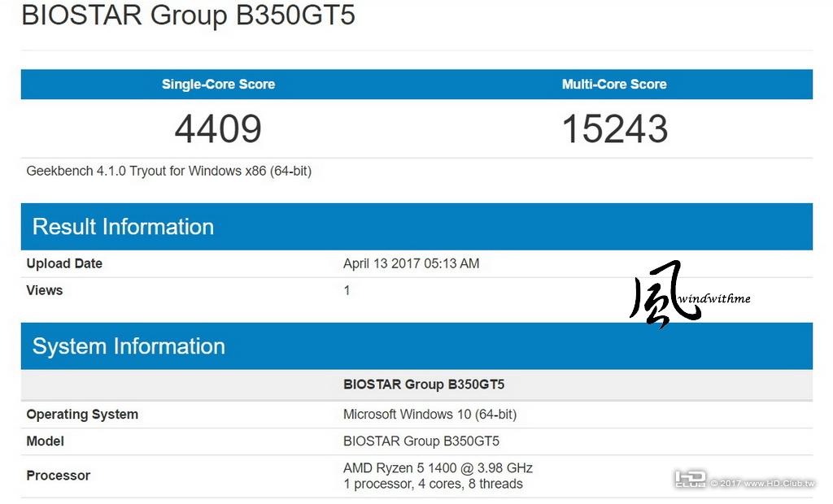Click the Microsoft Windows 10 (64-bit) value
This screenshot has height=504, width=833.
[x=430, y=415]
